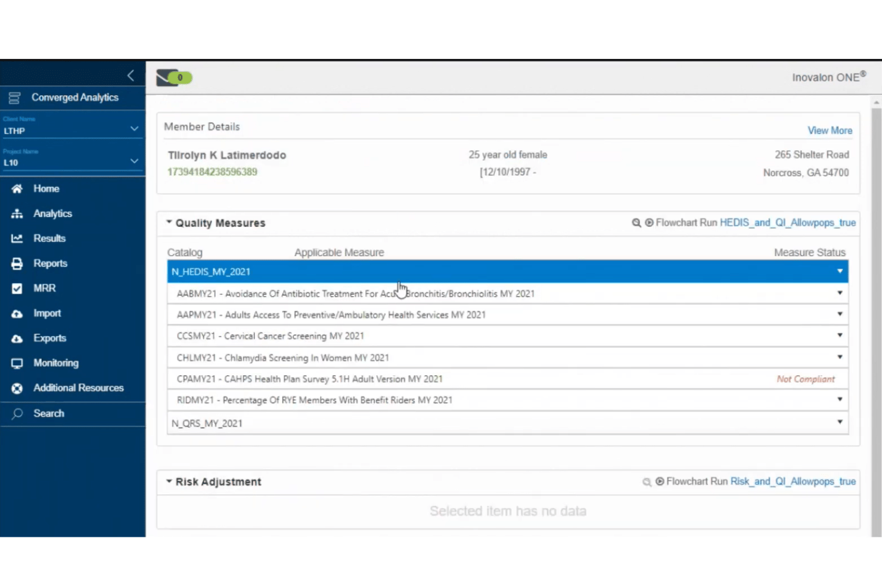Click the Home house icon
The height and width of the screenshot is (588, 882).
[17, 189]
